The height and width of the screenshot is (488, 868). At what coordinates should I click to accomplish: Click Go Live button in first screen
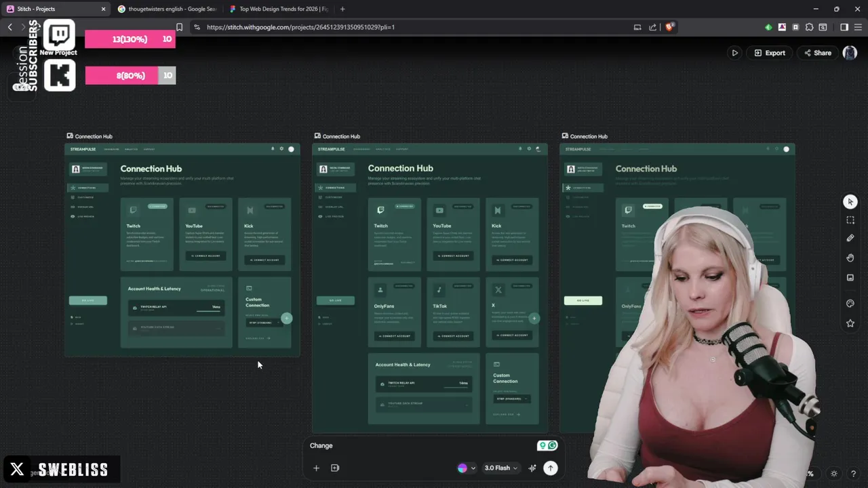(88, 300)
